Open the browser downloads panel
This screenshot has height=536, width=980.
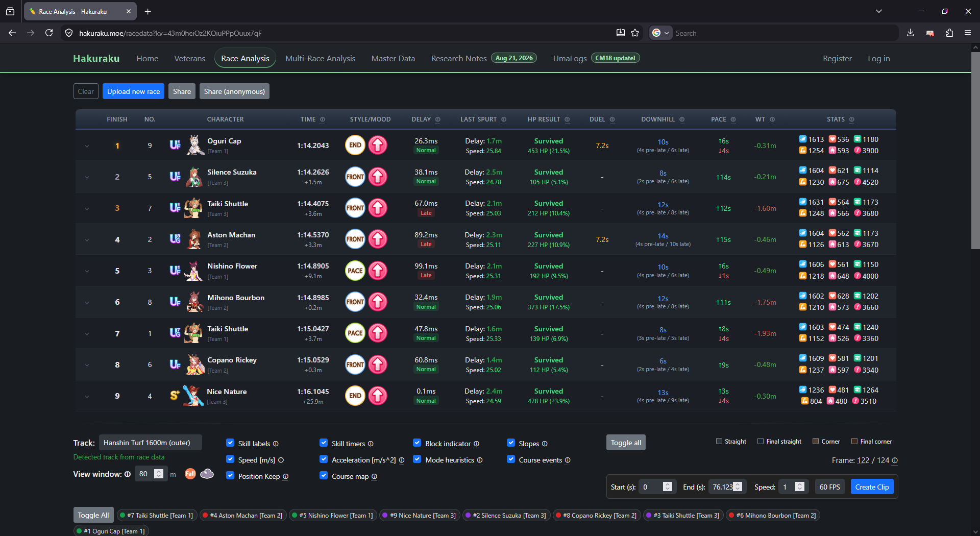[x=910, y=33]
